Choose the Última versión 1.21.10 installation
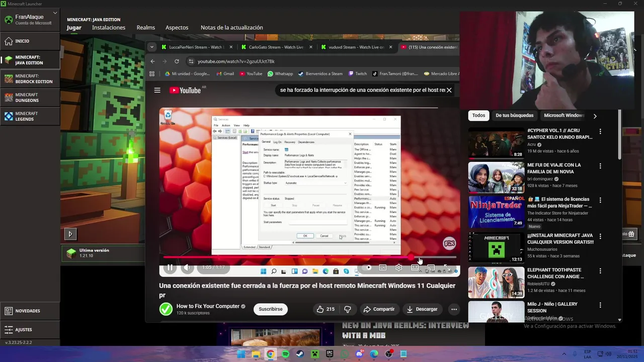 [103, 253]
